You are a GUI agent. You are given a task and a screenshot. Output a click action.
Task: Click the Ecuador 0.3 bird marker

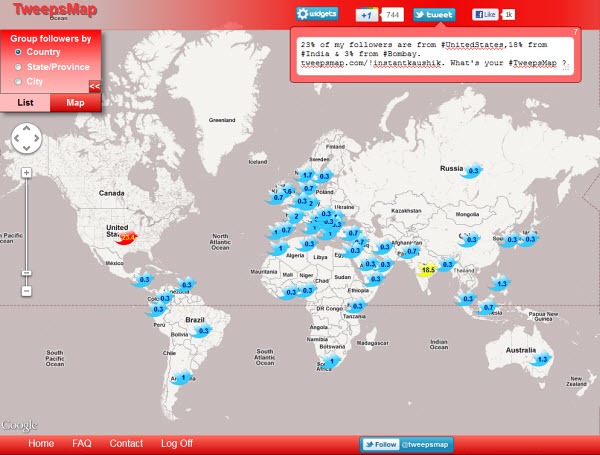coord(157,309)
